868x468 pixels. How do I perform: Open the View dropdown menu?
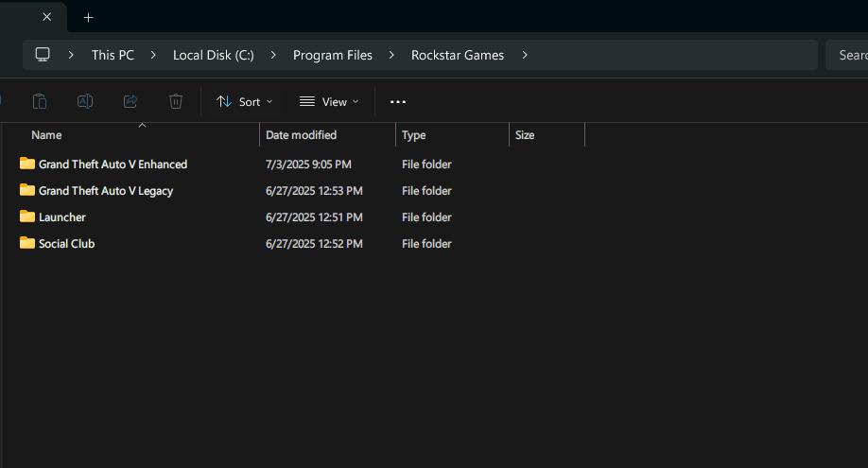329,101
